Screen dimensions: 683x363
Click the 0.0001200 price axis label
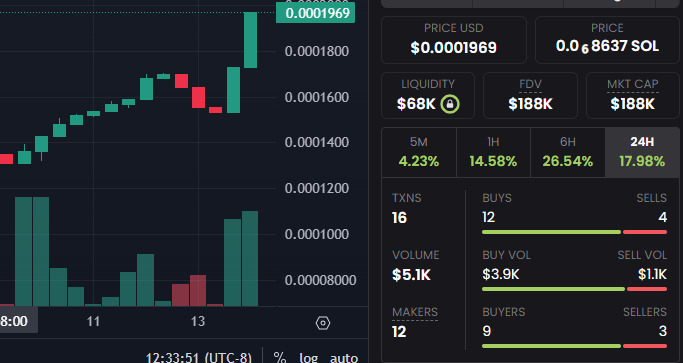pyautogui.click(x=317, y=188)
